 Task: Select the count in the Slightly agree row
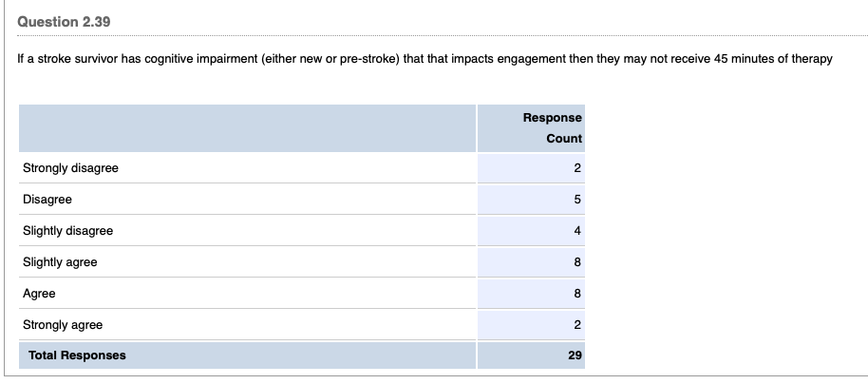pyautogui.click(x=576, y=262)
